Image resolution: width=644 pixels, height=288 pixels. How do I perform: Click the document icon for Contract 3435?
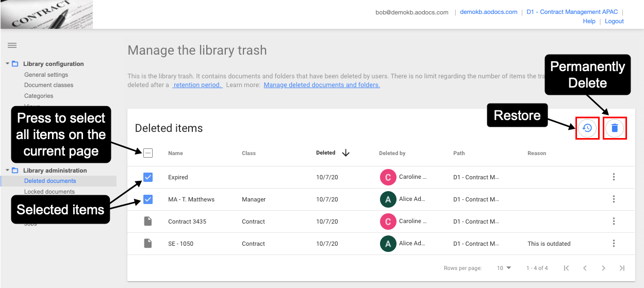coord(148,222)
